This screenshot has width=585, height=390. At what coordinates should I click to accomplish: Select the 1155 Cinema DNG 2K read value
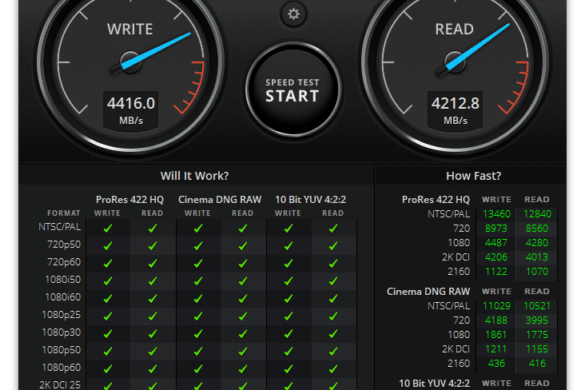coord(537,349)
